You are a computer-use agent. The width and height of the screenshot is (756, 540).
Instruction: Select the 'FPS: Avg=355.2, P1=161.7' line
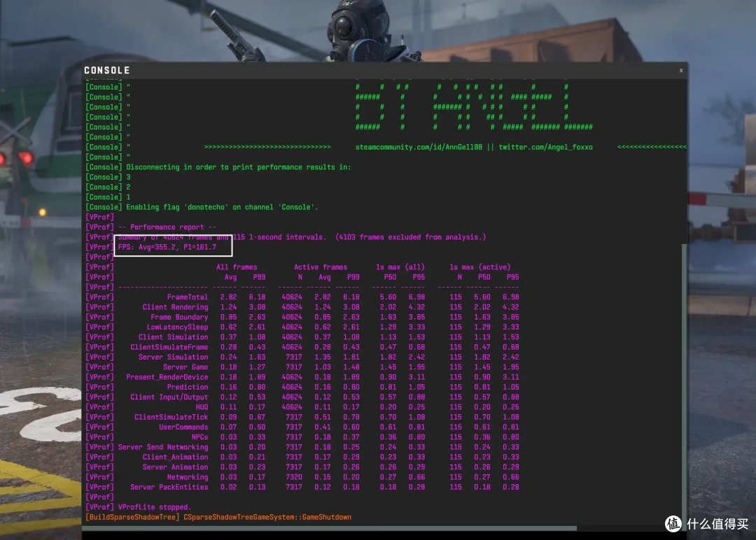click(167, 247)
